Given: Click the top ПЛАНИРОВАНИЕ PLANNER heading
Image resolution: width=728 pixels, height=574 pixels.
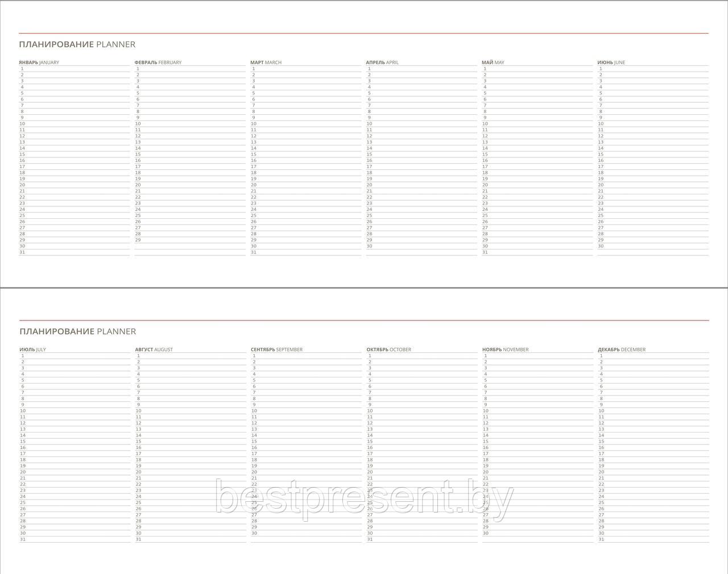Looking at the screenshot, I should click(77, 44).
